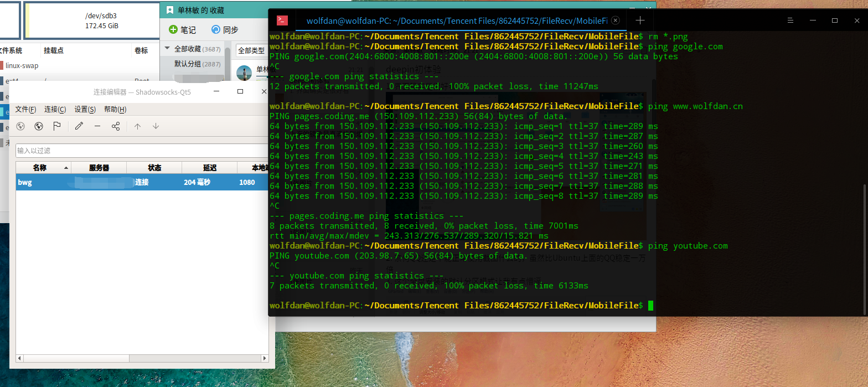Click the green plus 笔记 icon in the favorites window
This screenshot has width=868, height=387.
point(173,30)
